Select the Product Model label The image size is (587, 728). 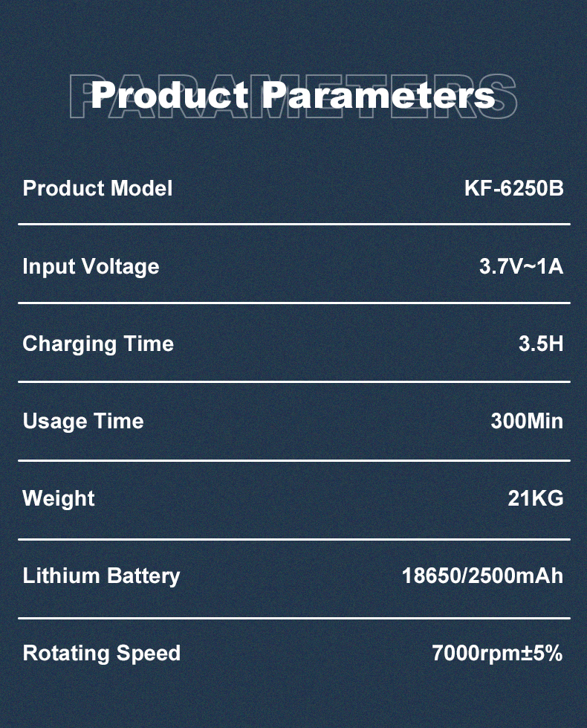click(97, 188)
